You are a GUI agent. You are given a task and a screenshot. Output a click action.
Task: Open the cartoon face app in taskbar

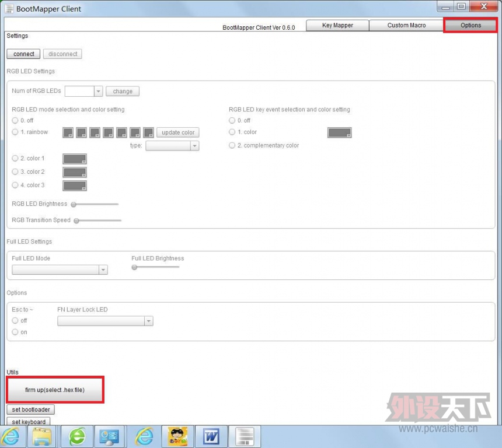pyautogui.click(x=177, y=436)
